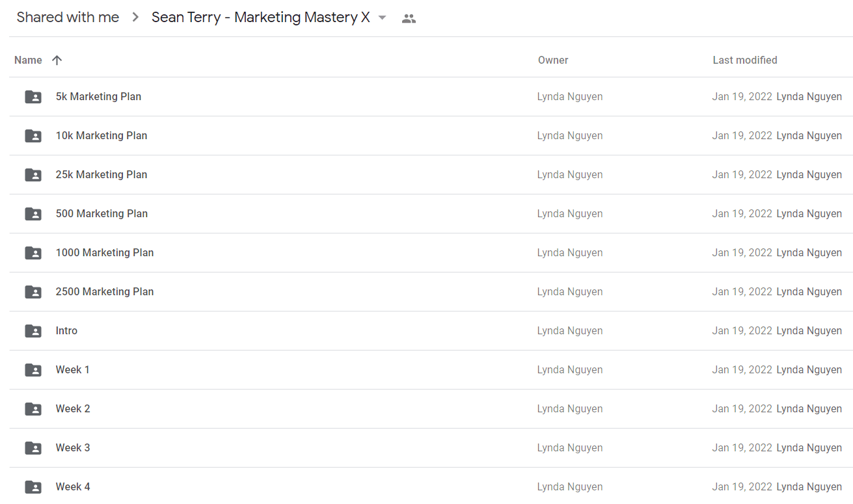Click the 5k Marketing Plan folder icon
This screenshot has width=853, height=504.
tap(33, 97)
